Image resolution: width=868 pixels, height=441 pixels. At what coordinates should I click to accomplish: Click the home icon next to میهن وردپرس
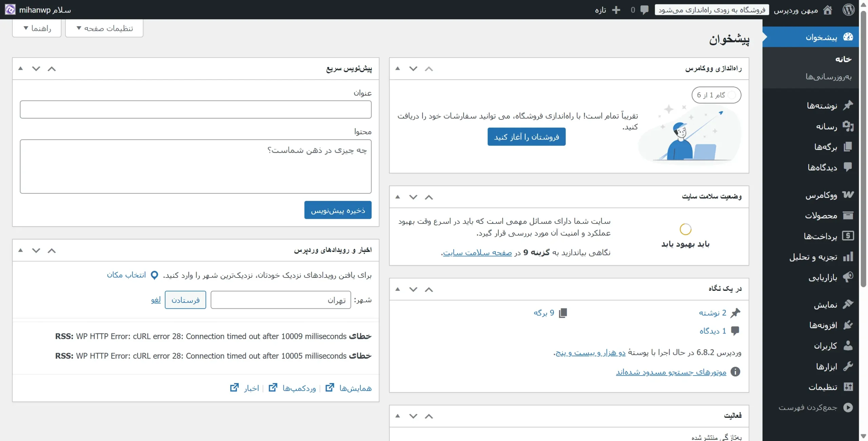point(828,10)
